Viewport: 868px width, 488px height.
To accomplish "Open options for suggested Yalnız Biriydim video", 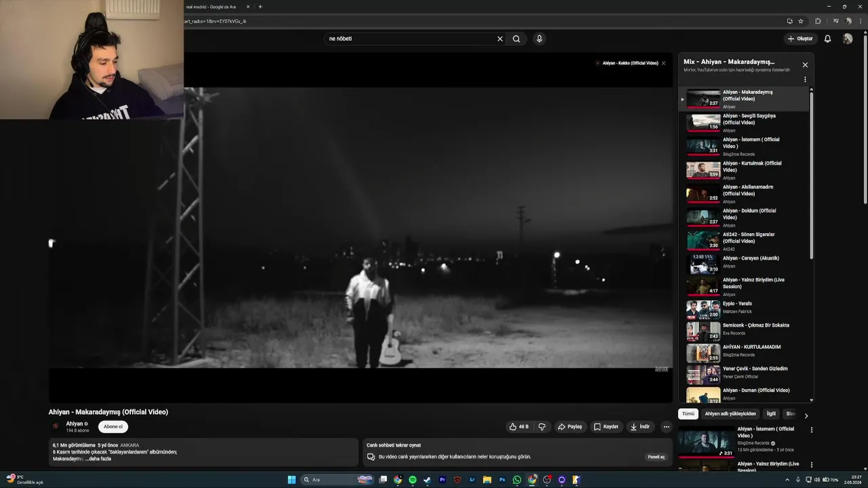I will tap(811, 465).
